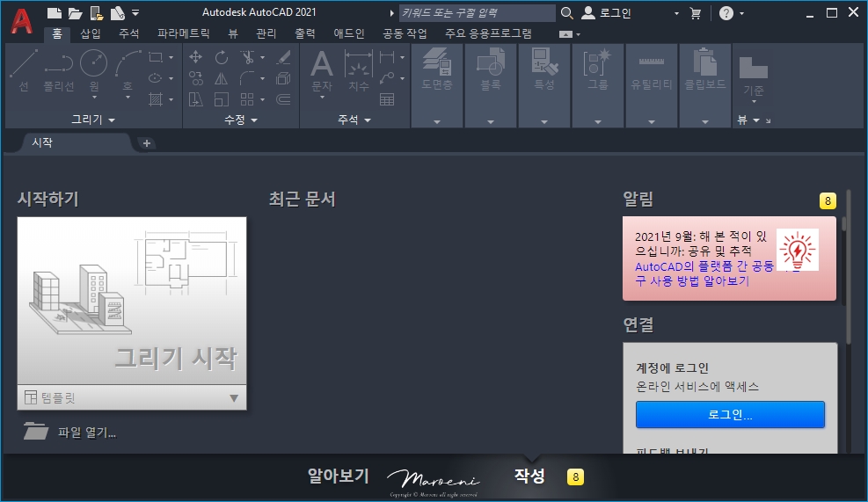868x502 pixels.
Task: Switch to the 주석 ribbon tab
Action: (x=129, y=33)
